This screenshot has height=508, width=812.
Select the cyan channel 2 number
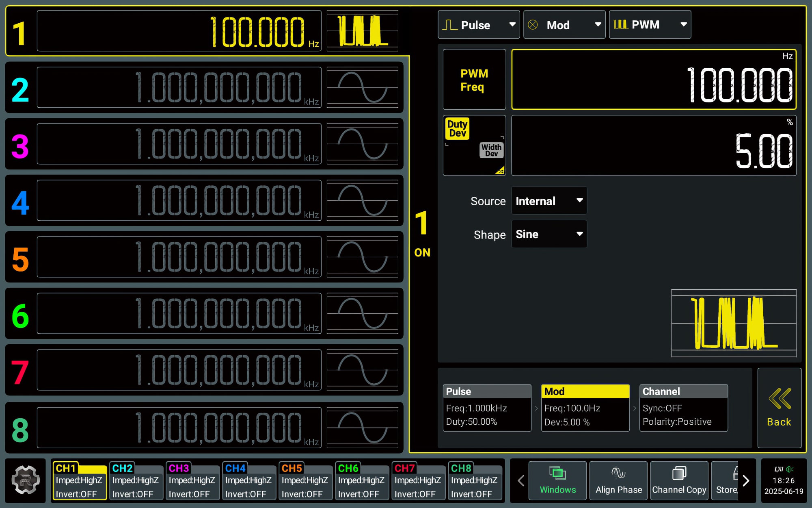(x=20, y=90)
